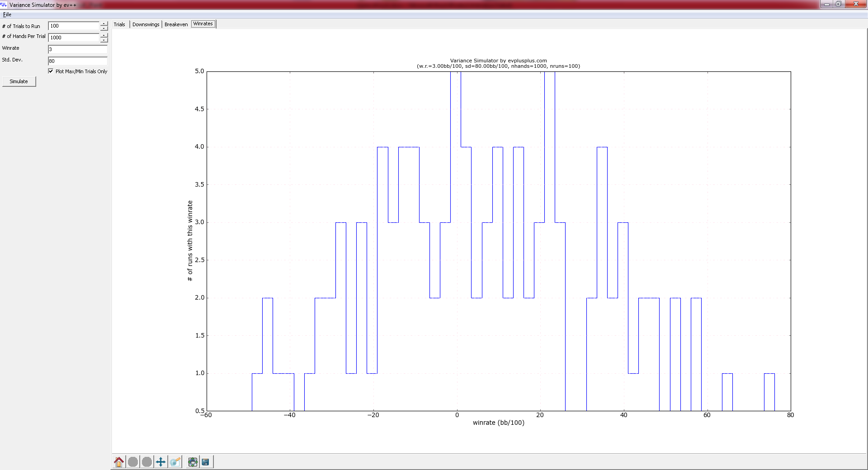Click the 'winrate (bb/100)' x-axis label
The width and height of the screenshot is (868, 470).
[498, 423]
